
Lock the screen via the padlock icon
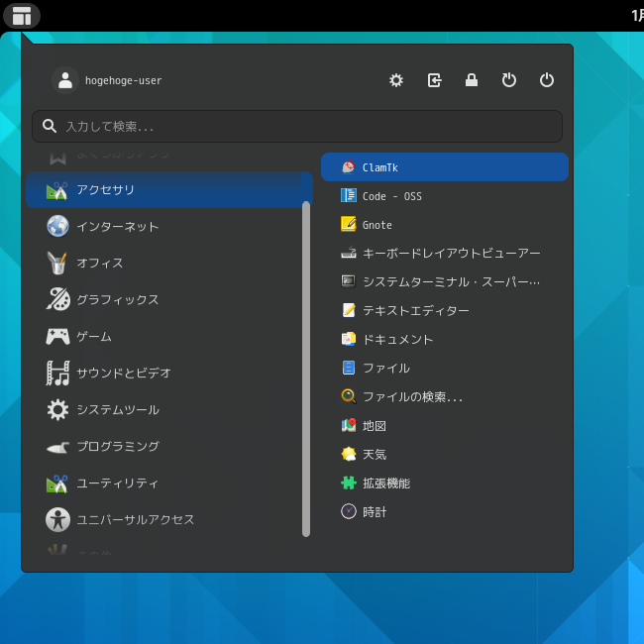pos(471,80)
